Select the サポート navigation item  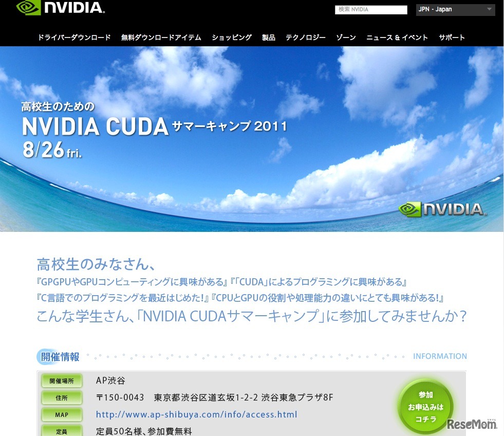(452, 37)
